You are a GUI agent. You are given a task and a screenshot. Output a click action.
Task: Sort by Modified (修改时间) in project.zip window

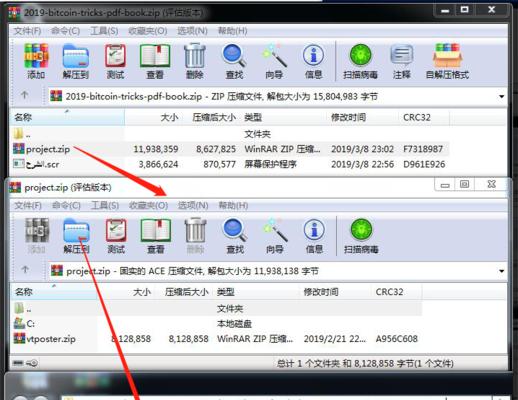coord(336,292)
